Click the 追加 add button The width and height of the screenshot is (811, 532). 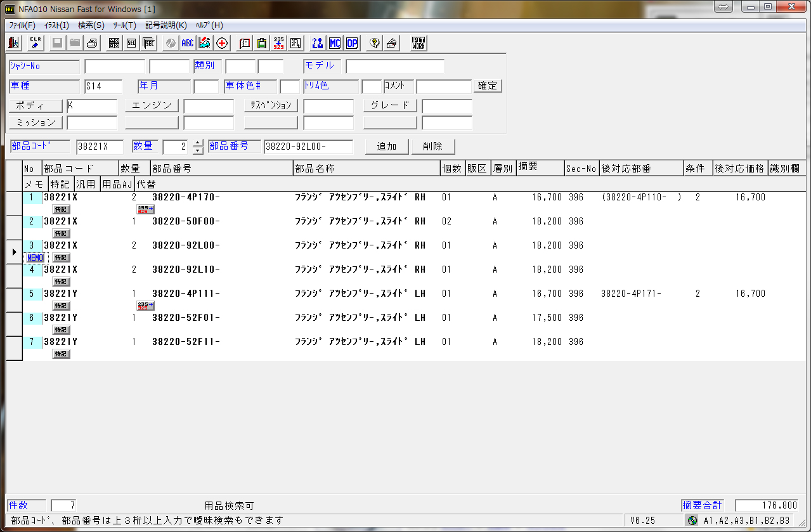coord(387,146)
